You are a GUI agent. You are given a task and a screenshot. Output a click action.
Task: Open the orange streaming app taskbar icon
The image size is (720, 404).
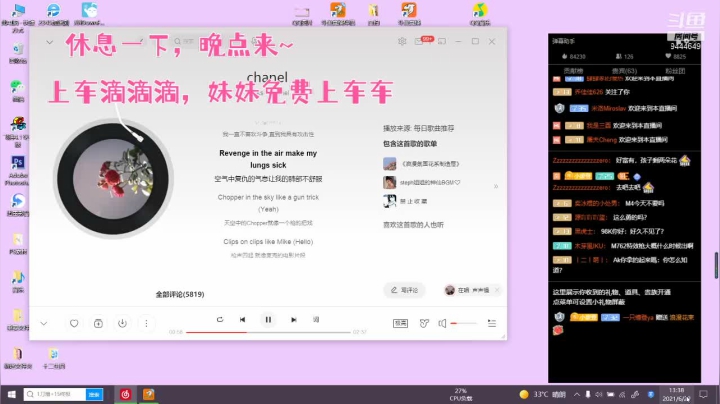click(x=149, y=394)
